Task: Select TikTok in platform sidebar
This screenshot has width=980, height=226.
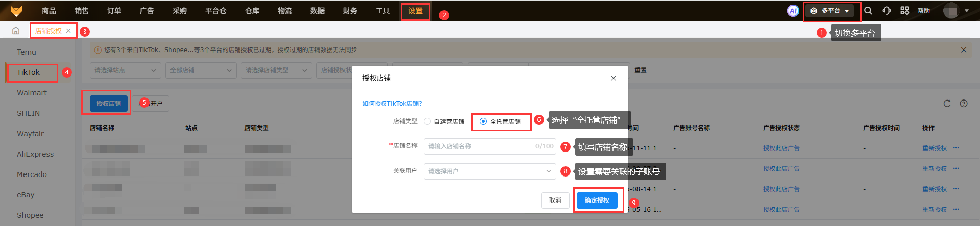Action: point(29,72)
